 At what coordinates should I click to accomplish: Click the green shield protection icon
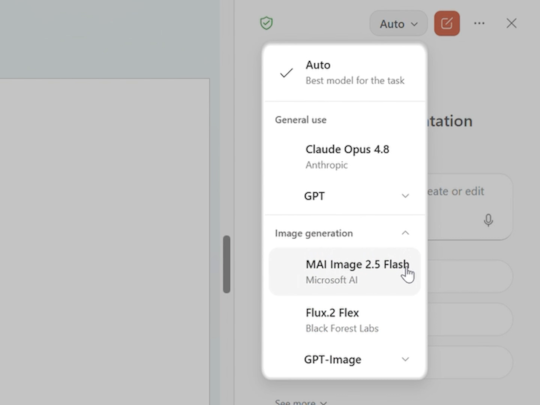click(266, 23)
